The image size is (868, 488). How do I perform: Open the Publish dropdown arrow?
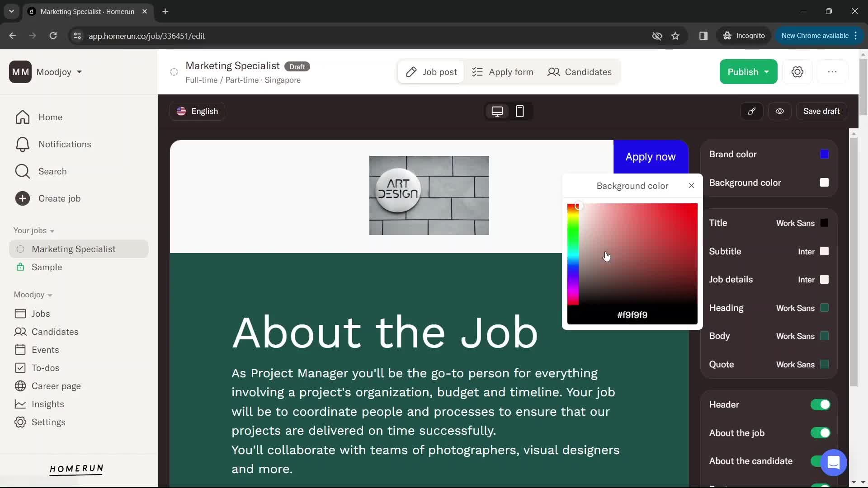coord(767,72)
